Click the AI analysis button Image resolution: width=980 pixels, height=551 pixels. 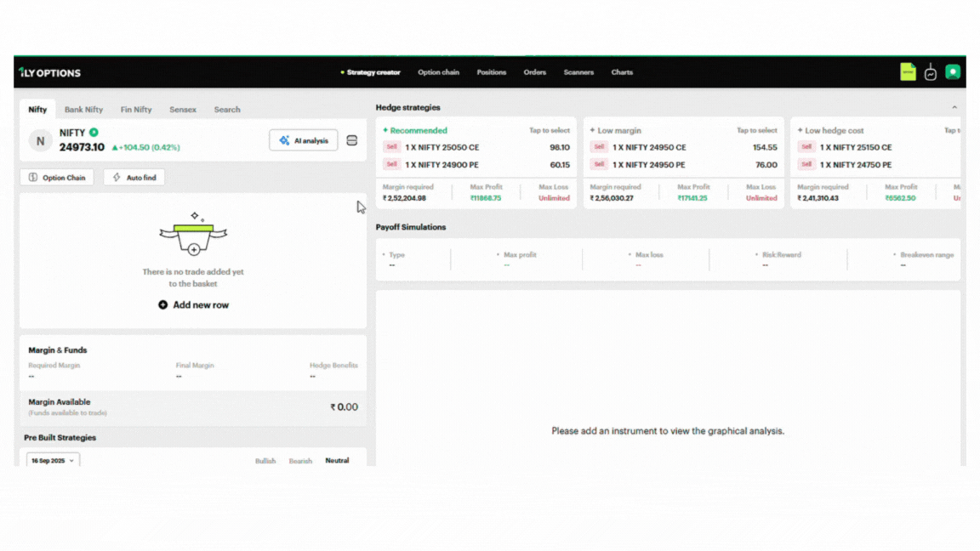click(x=304, y=140)
